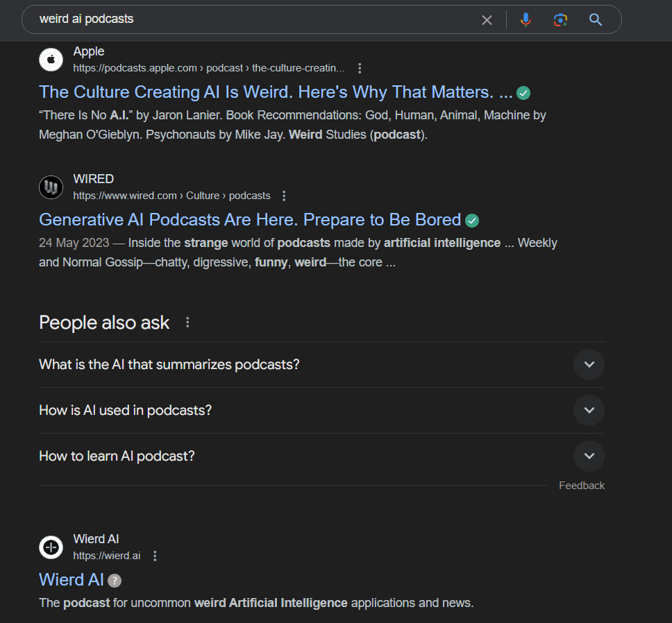Click the snippet 'The podcast for uncommon weird'

tap(256, 603)
